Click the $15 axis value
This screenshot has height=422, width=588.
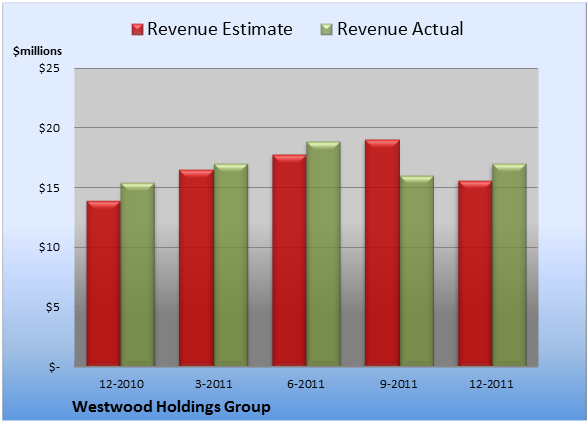[x=49, y=188]
